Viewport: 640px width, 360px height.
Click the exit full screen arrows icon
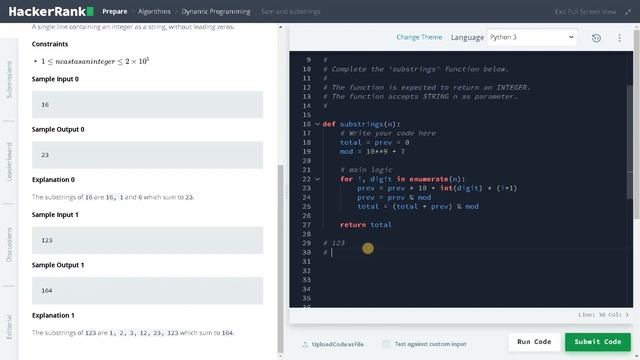coord(628,12)
